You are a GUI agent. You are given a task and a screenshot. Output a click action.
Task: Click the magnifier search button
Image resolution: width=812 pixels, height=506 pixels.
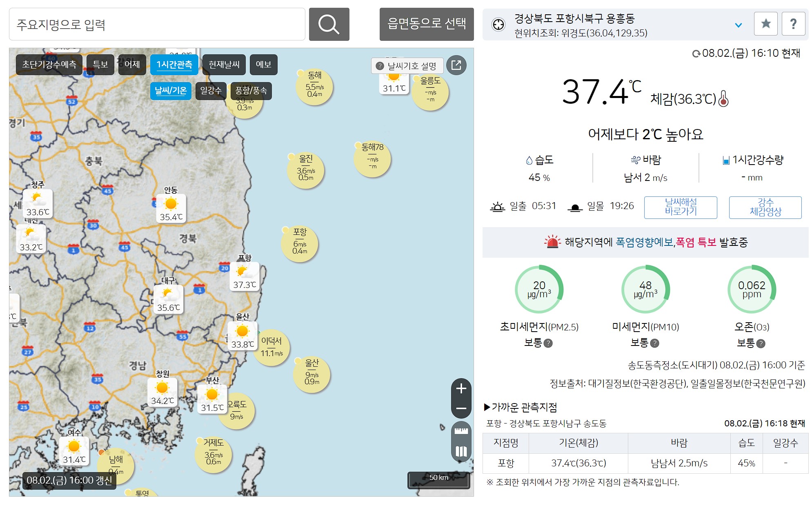[x=329, y=25]
